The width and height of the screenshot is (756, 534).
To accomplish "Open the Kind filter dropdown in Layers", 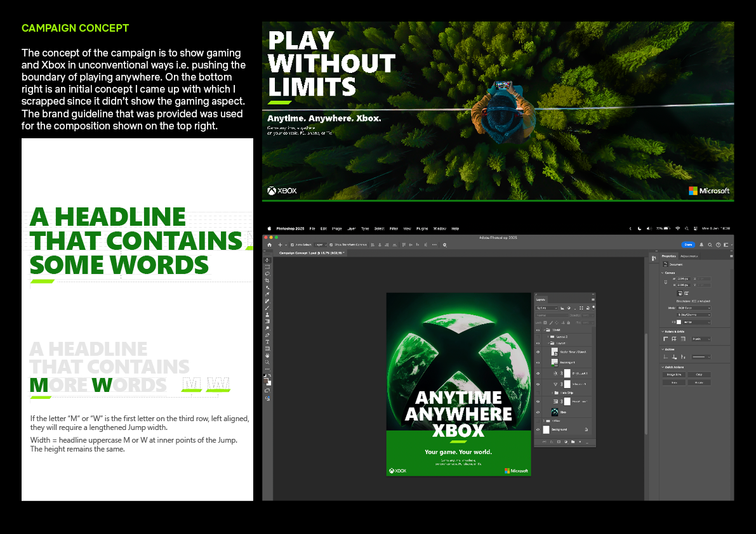I will coord(547,308).
